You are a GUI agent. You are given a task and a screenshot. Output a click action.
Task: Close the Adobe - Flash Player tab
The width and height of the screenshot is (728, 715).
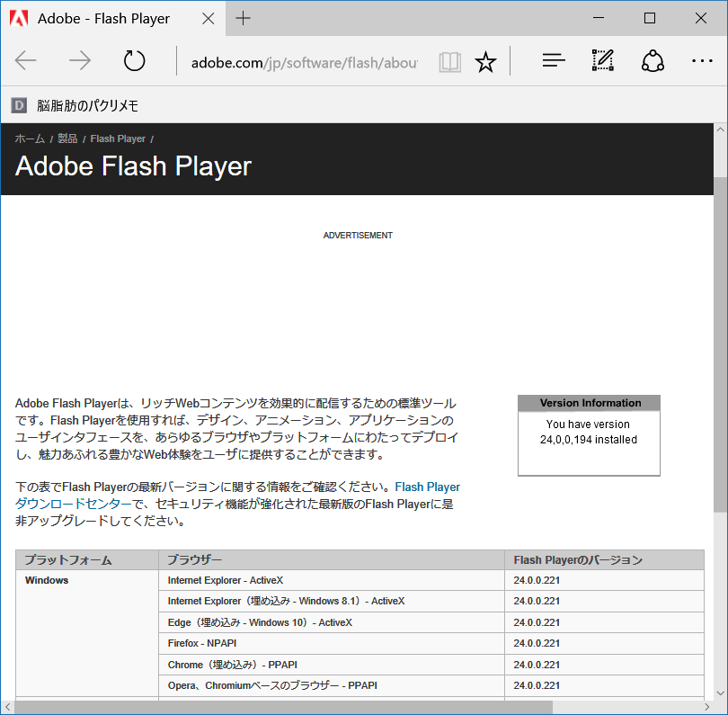pos(209,19)
